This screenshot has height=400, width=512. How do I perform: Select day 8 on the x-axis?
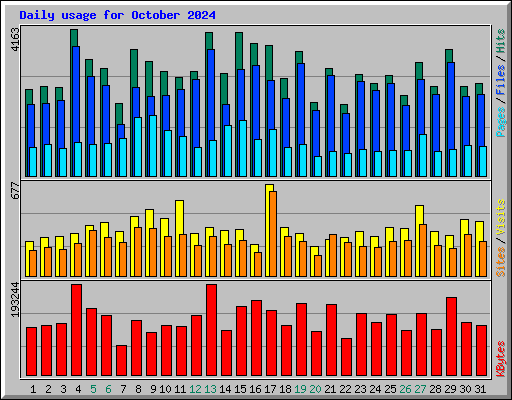point(138,389)
